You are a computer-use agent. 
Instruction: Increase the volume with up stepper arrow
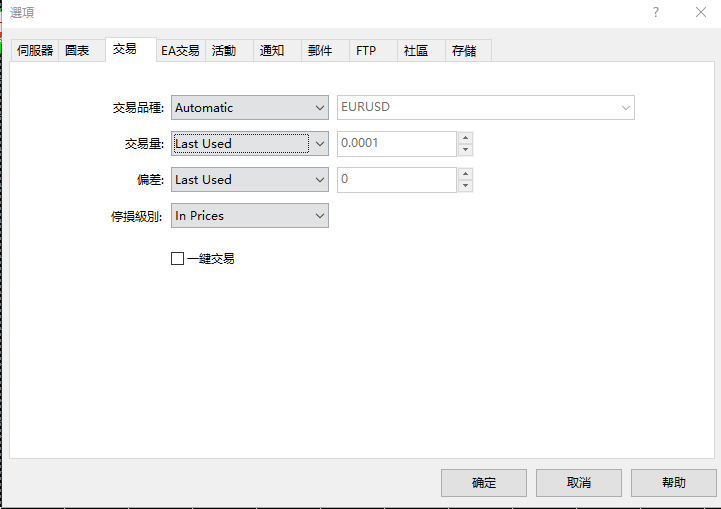[465, 137]
